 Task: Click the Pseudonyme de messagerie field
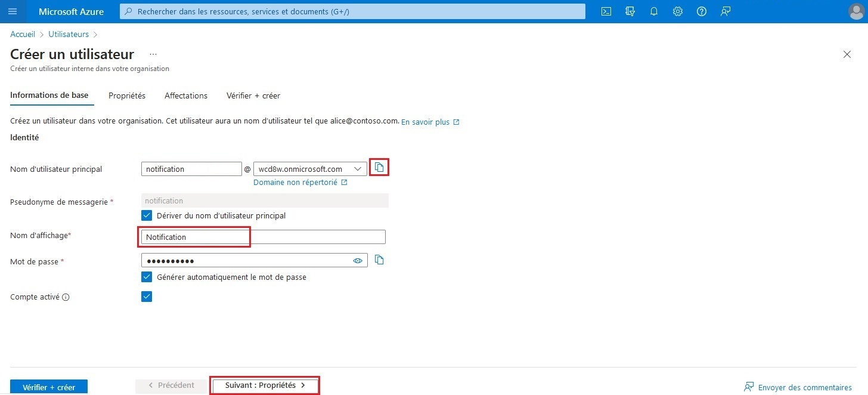tap(265, 200)
